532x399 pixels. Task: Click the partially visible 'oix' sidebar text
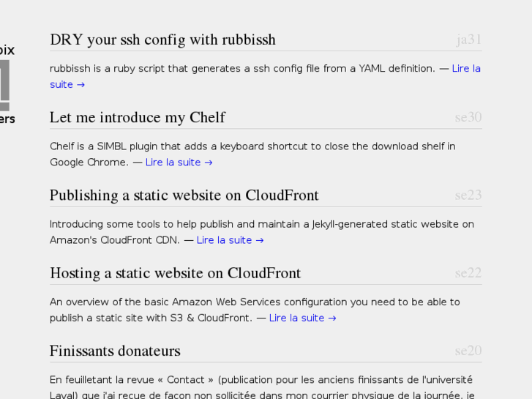(7, 51)
